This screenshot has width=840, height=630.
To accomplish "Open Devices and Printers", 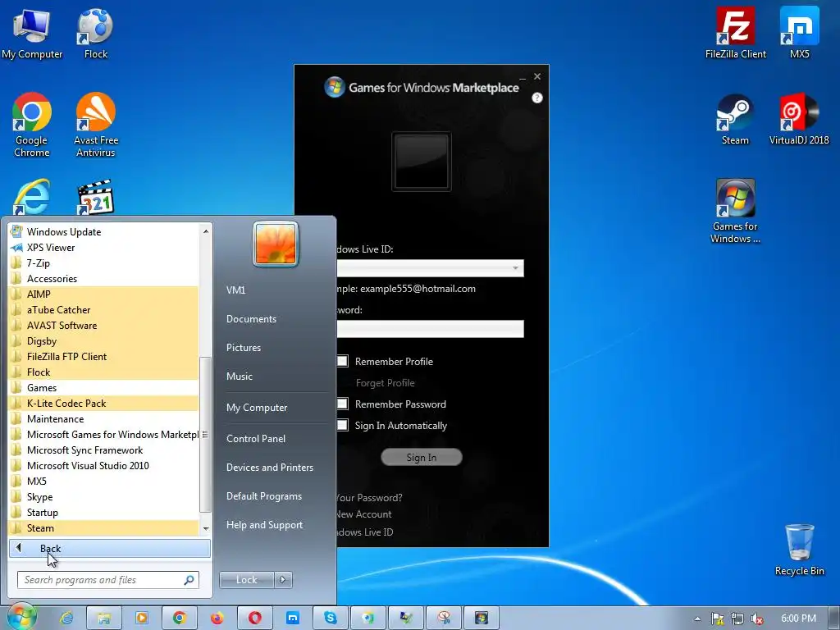I will click(x=270, y=467).
